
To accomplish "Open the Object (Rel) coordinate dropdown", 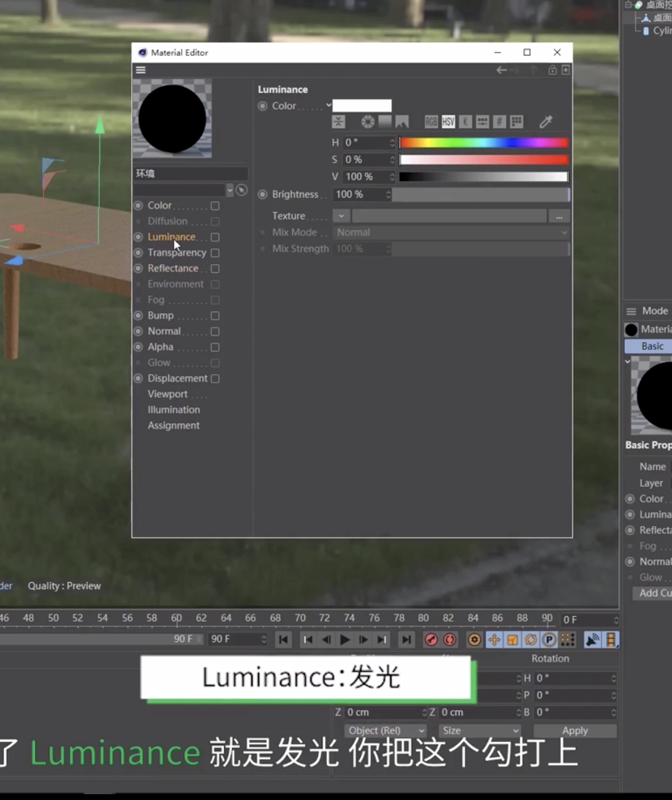I will 385,730.
